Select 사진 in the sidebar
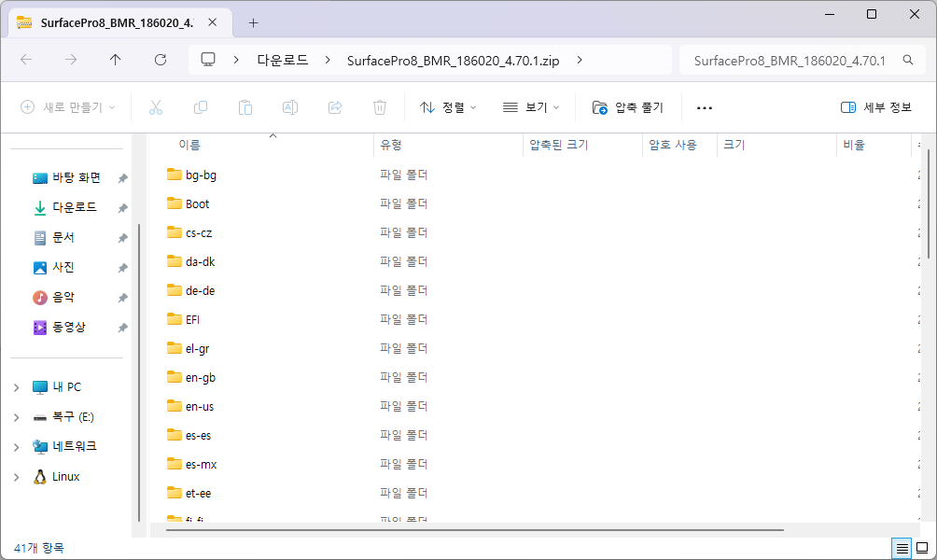 [63, 267]
